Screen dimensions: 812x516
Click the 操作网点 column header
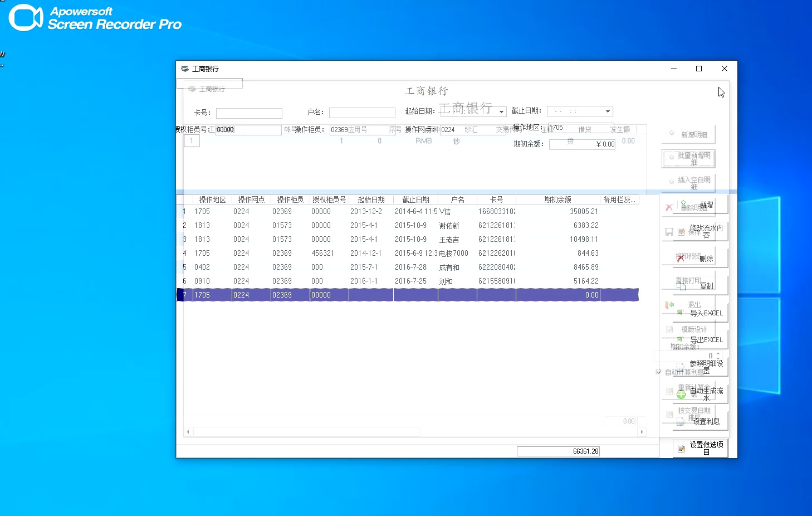tap(252, 199)
